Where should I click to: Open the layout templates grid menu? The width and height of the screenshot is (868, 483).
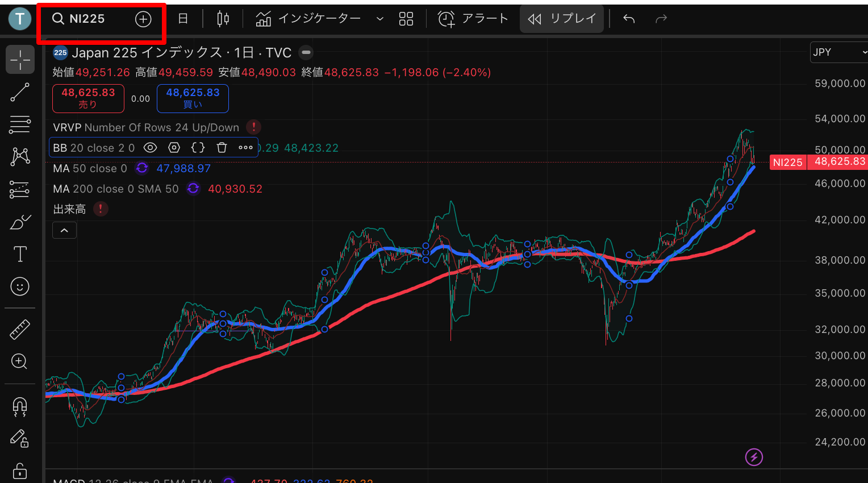click(x=406, y=19)
